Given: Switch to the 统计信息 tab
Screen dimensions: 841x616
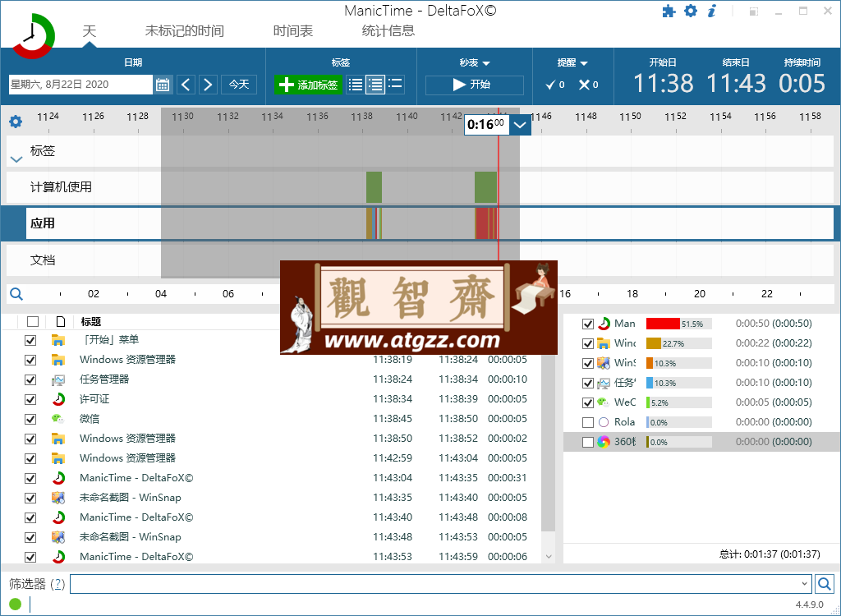Looking at the screenshot, I should point(388,30).
